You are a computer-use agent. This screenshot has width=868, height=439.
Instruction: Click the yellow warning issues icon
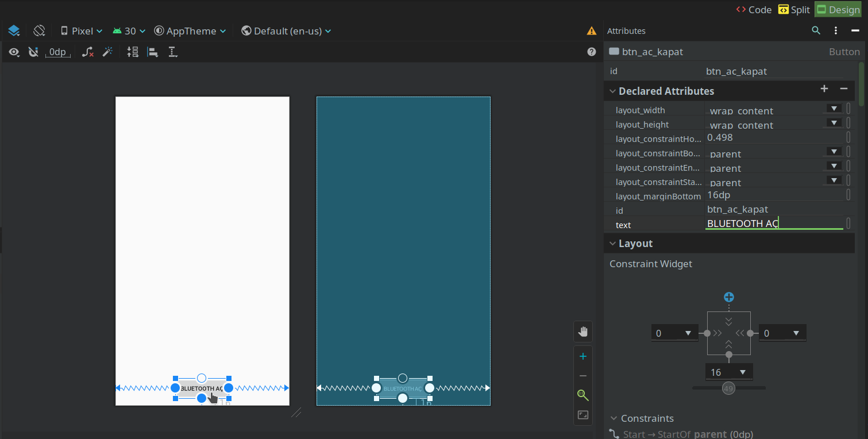[591, 31]
